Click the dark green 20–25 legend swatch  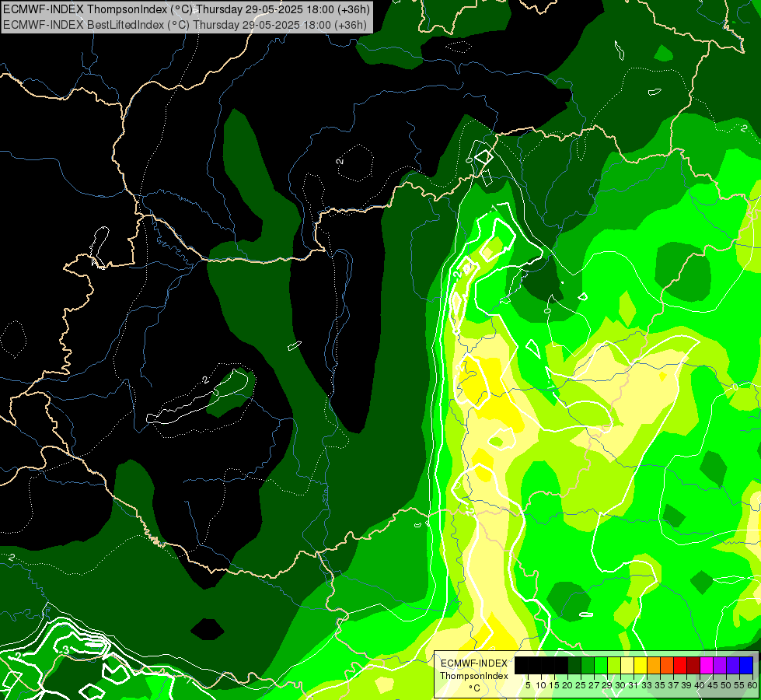pos(574,666)
